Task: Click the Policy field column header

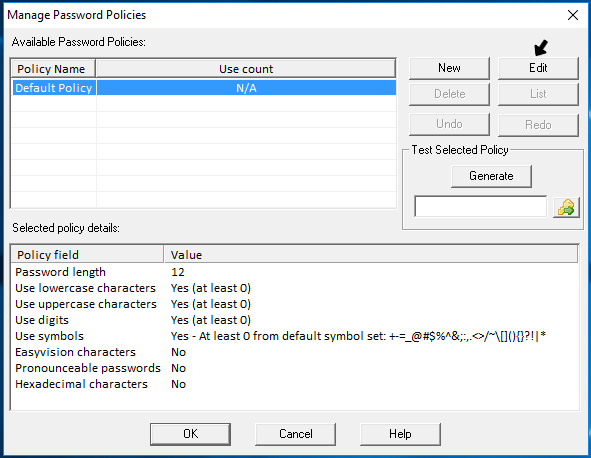Action: [x=87, y=255]
